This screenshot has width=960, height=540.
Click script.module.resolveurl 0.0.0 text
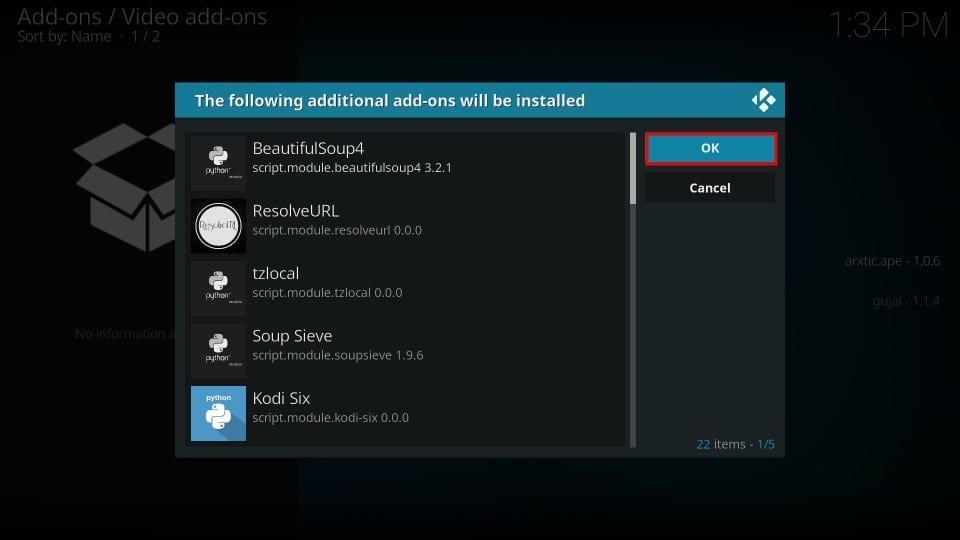click(x=337, y=230)
